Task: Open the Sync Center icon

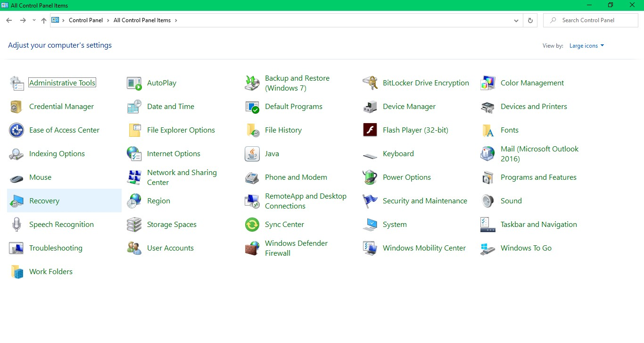Action: tap(252, 225)
